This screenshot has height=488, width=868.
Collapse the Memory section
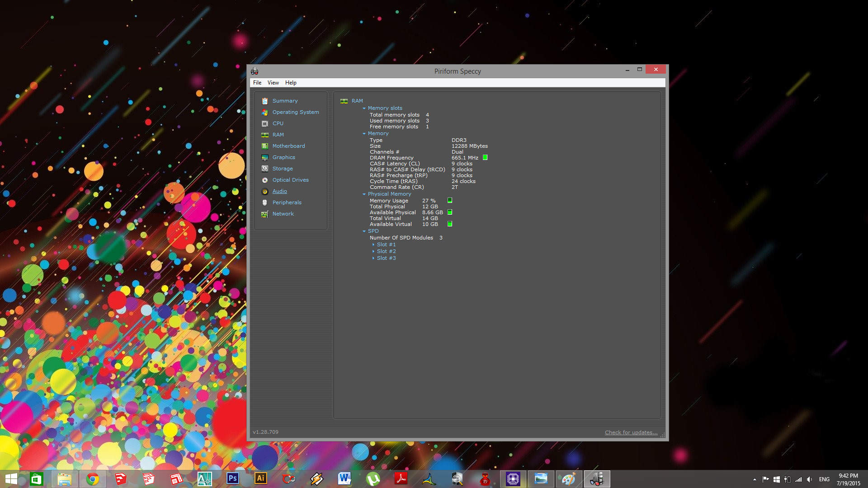click(x=364, y=134)
